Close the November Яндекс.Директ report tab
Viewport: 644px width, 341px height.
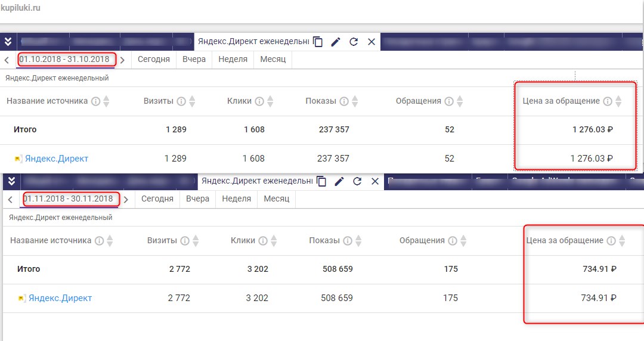coord(375,181)
